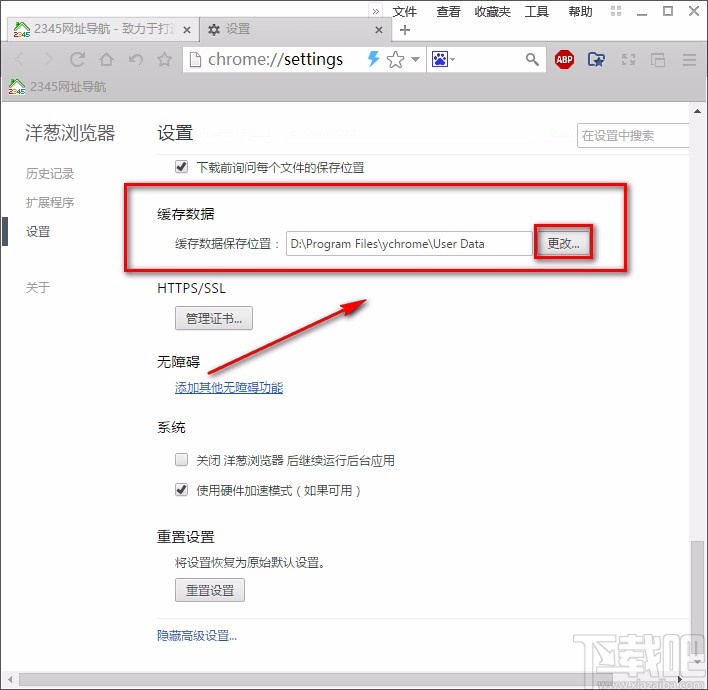708x690 pixels.
Task: Switch to the 2345网址导航 tab
Action: [x=103, y=29]
